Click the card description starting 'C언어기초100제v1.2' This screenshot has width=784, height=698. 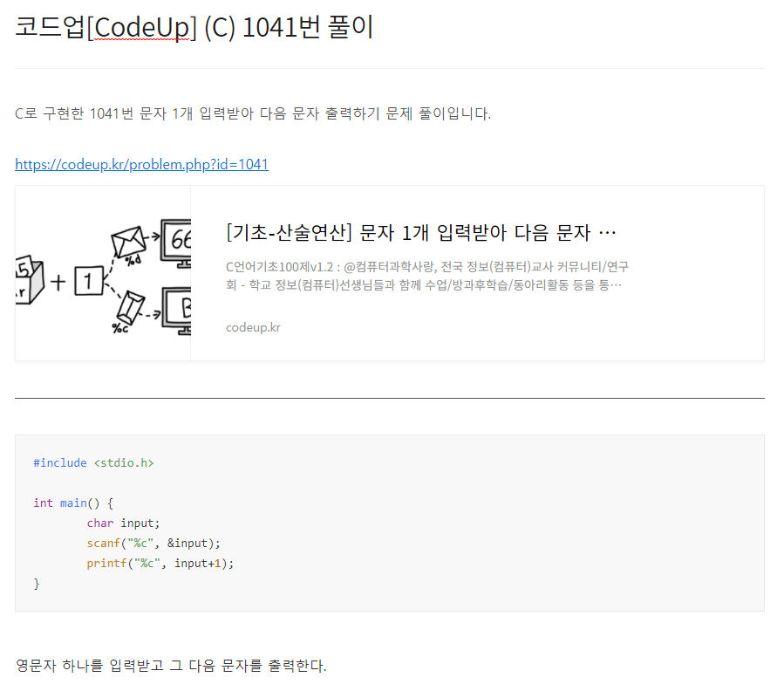tap(427, 276)
